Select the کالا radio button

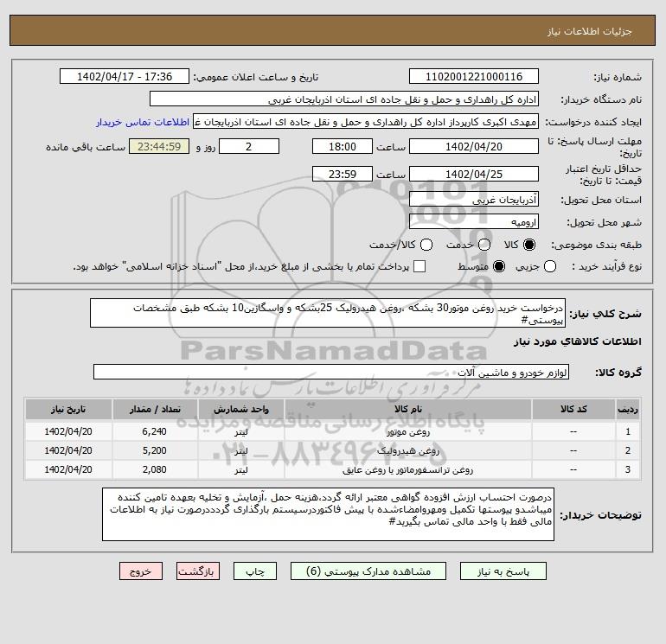tap(529, 245)
